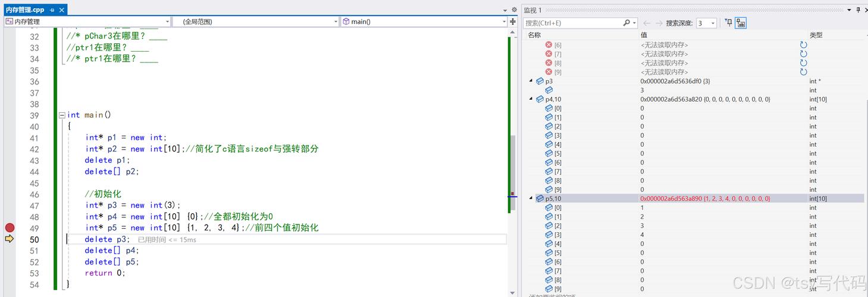Collapse the main() function code block
Screen dimensions: 868x297
pyautogui.click(x=62, y=115)
